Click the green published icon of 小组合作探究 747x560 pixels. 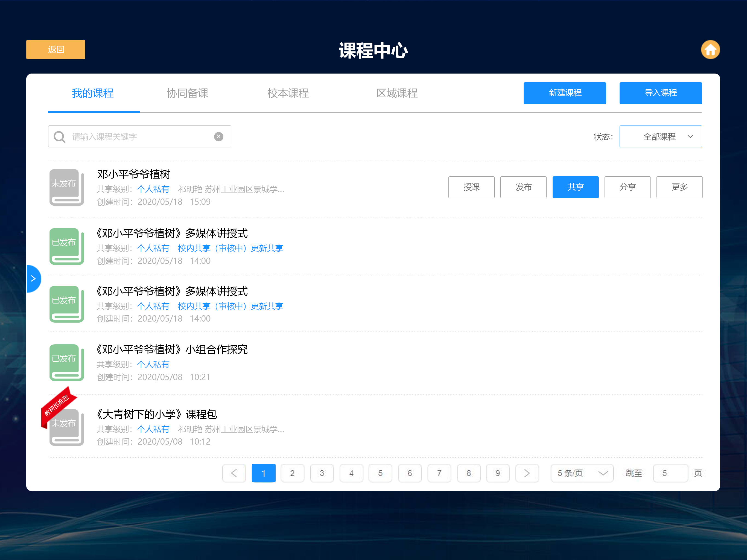pyautogui.click(x=66, y=362)
